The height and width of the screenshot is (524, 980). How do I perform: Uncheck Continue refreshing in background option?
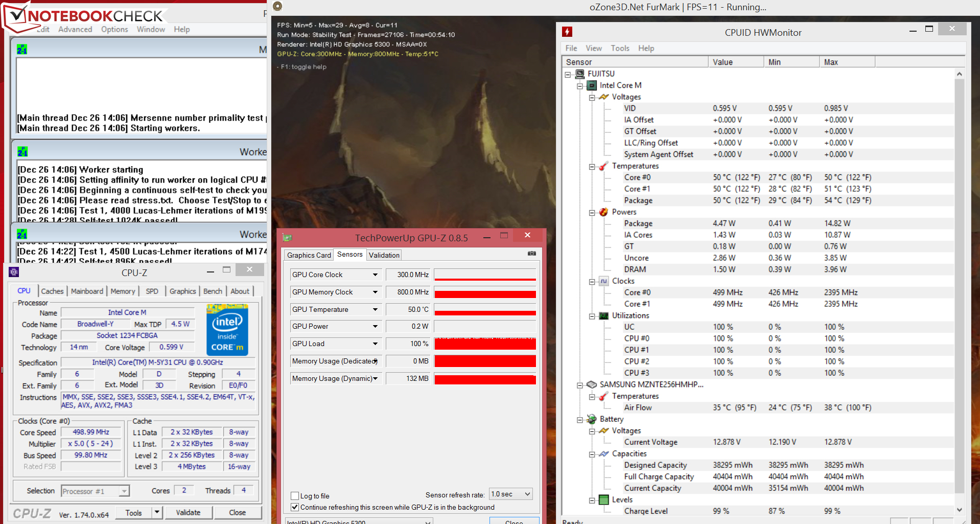tap(295, 507)
